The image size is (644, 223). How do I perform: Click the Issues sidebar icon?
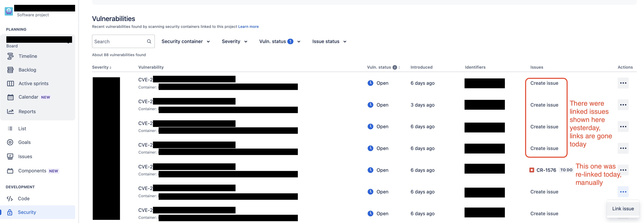10,156
